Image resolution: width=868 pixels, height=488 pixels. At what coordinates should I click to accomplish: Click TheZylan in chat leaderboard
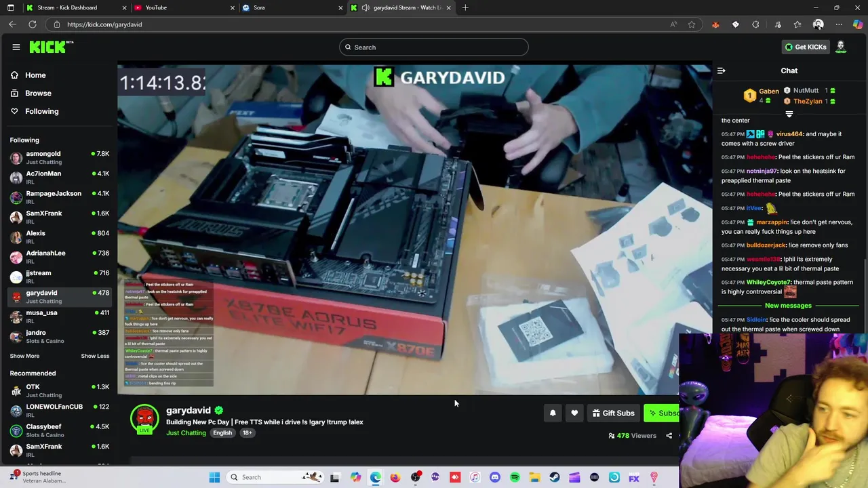click(808, 101)
